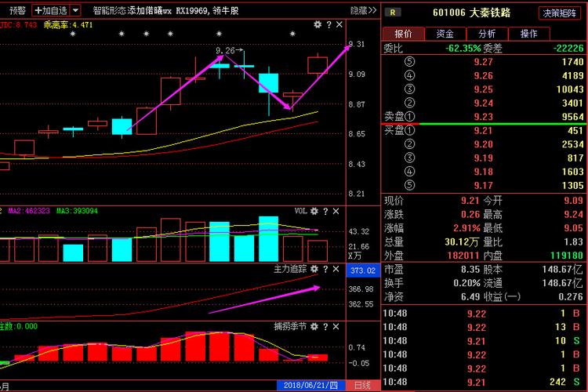The height and width of the screenshot is (392, 588).
Task: Open help for main candlestick chart
Action: (x=328, y=25)
